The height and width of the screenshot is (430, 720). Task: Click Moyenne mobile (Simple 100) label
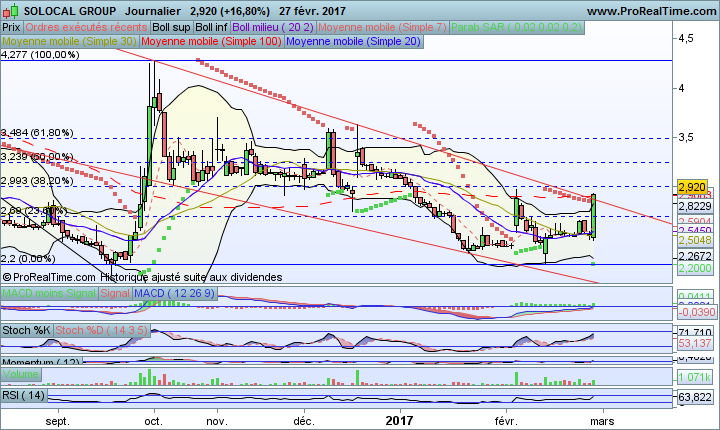[211, 41]
